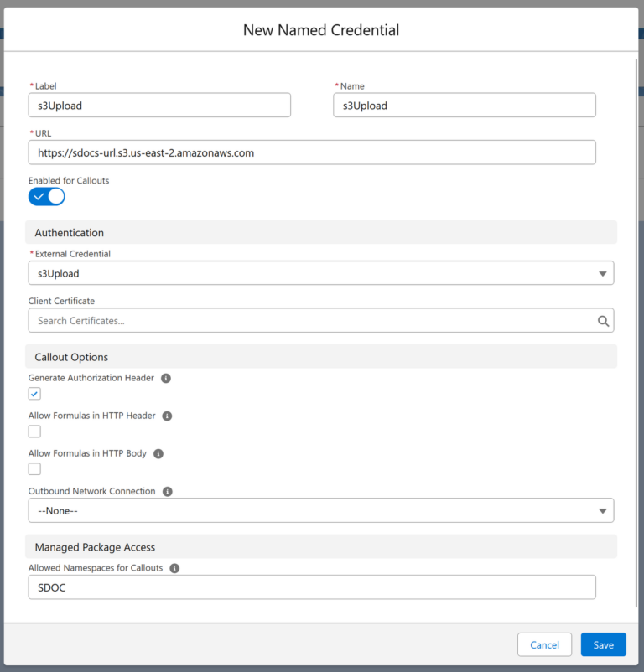Save the new named credential
Viewport: 644px width, 672px height.
[x=603, y=644]
